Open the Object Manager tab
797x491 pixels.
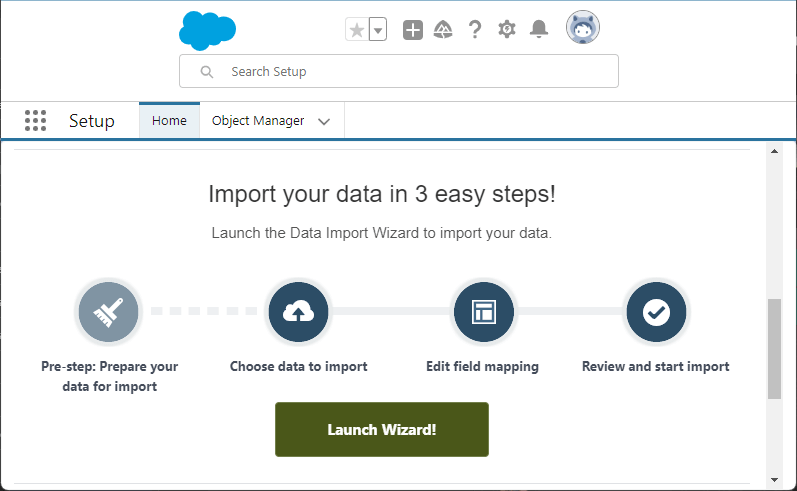pyautogui.click(x=258, y=121)
